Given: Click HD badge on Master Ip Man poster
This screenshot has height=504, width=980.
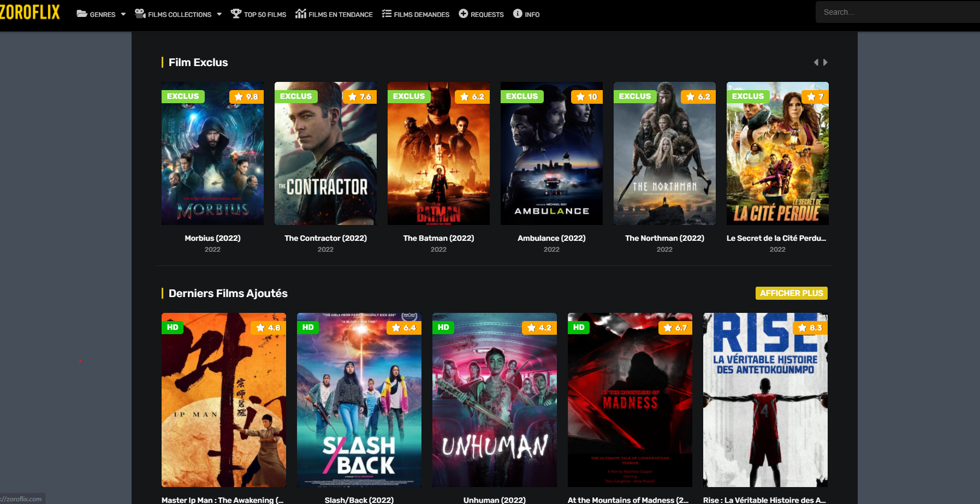Looking at the screenshot, I should tap(173, 327).
